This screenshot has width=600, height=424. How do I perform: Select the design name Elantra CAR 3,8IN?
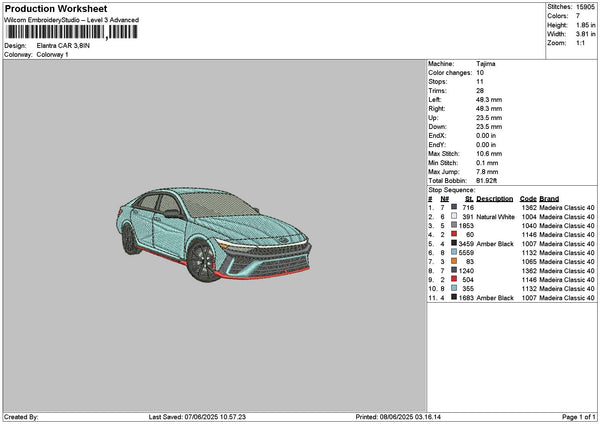tap(62, 46)
